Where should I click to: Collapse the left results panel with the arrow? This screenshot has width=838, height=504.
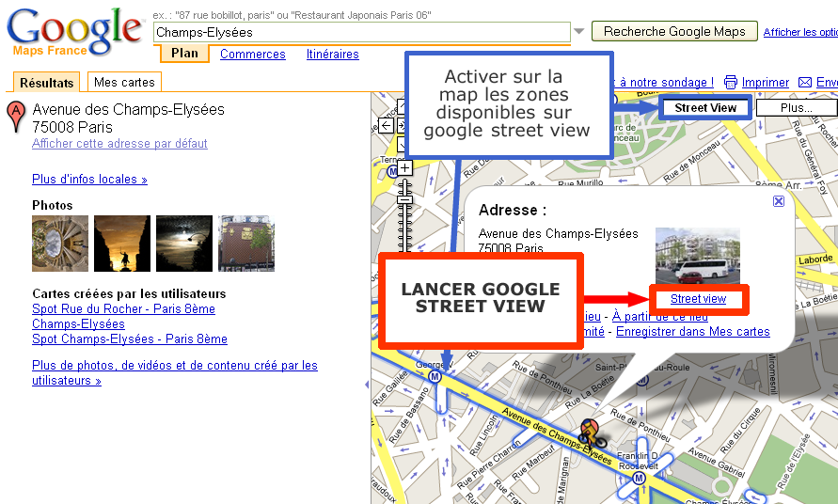pyautogui.click(x=367, y=385)
